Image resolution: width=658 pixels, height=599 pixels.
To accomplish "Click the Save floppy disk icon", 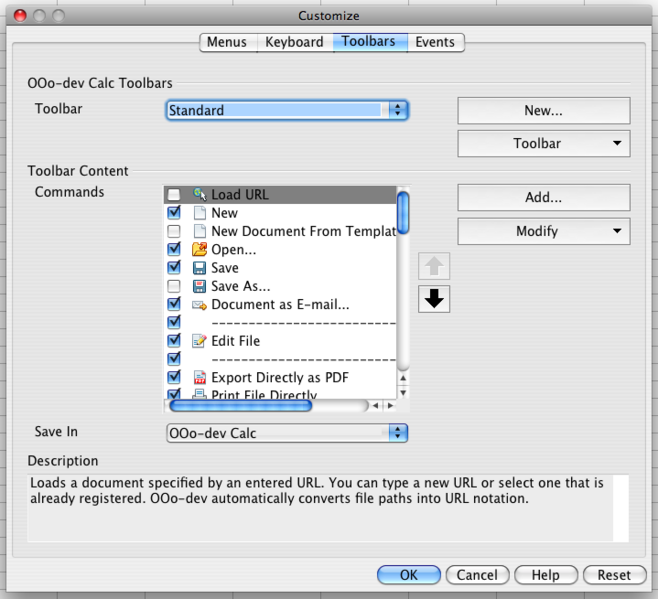I will pos(199,268).
